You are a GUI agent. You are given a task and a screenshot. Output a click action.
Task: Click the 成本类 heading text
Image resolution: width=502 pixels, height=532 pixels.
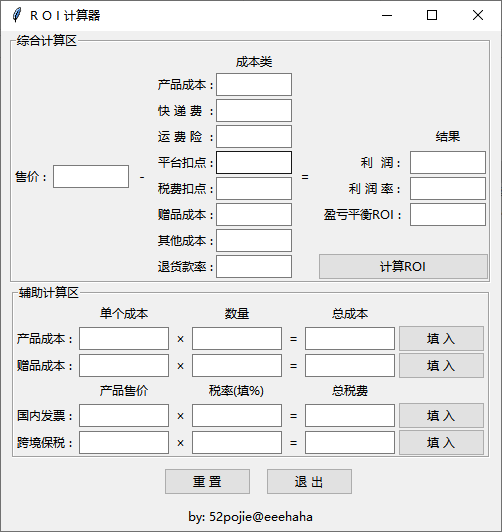pyautogui.click(x=254, y=62)
